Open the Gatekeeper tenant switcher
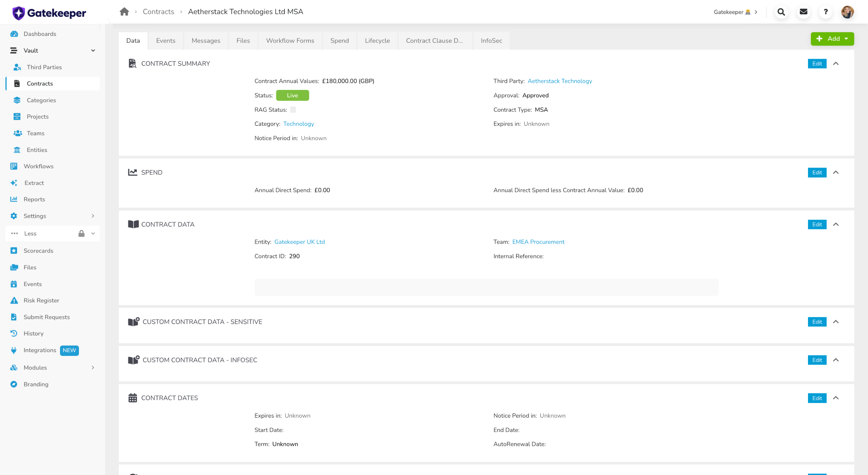 coord(735,12)
